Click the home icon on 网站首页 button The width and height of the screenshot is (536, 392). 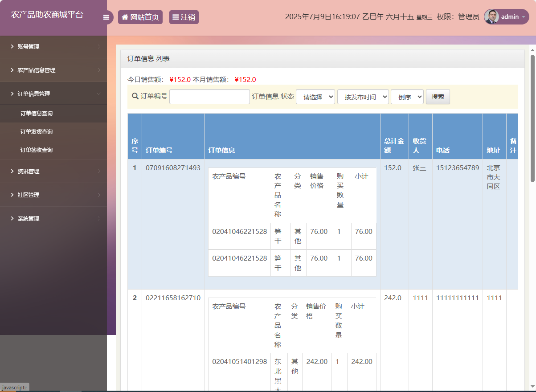tap(125, 16)
